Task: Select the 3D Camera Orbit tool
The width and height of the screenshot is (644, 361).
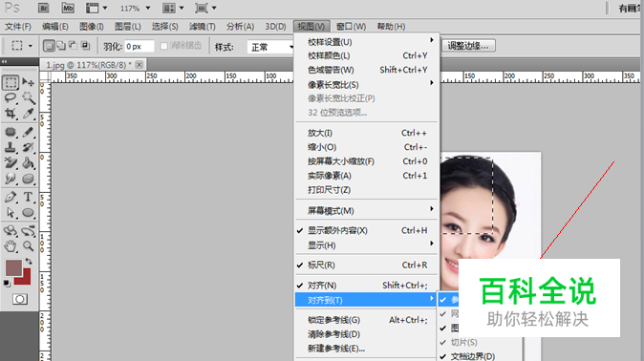Action: (28, 231)
